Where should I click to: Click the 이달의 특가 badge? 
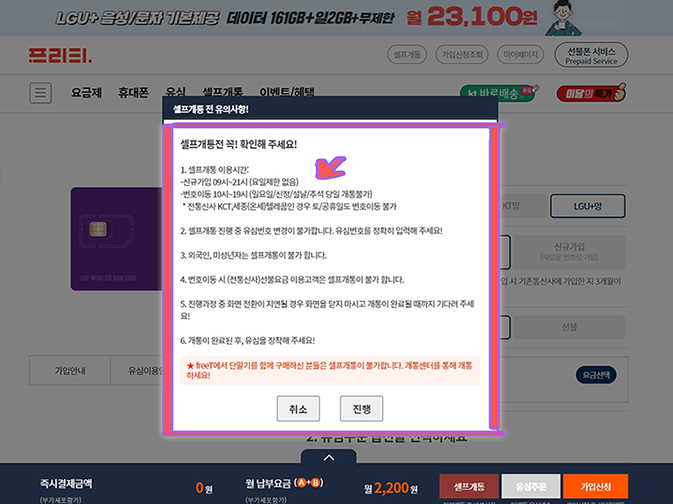pyautogui.click(x=591, y=93)
